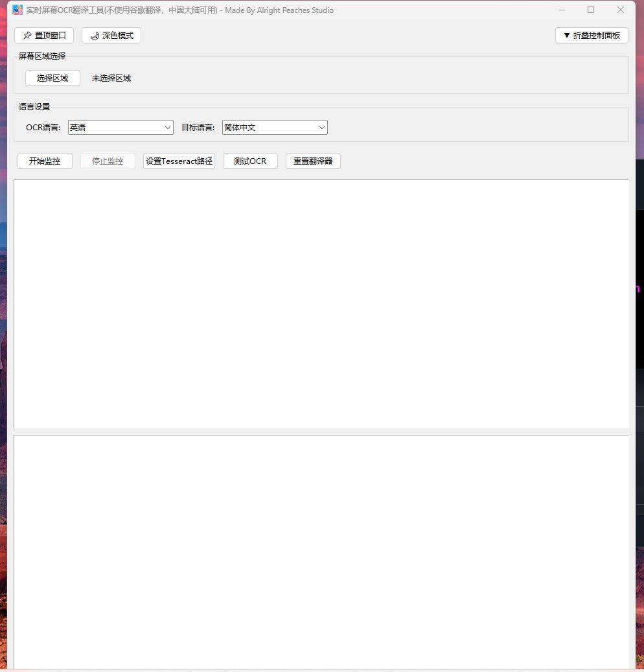Click the 停止监控 button
The image size is (644, 672).
coord(108,161)
